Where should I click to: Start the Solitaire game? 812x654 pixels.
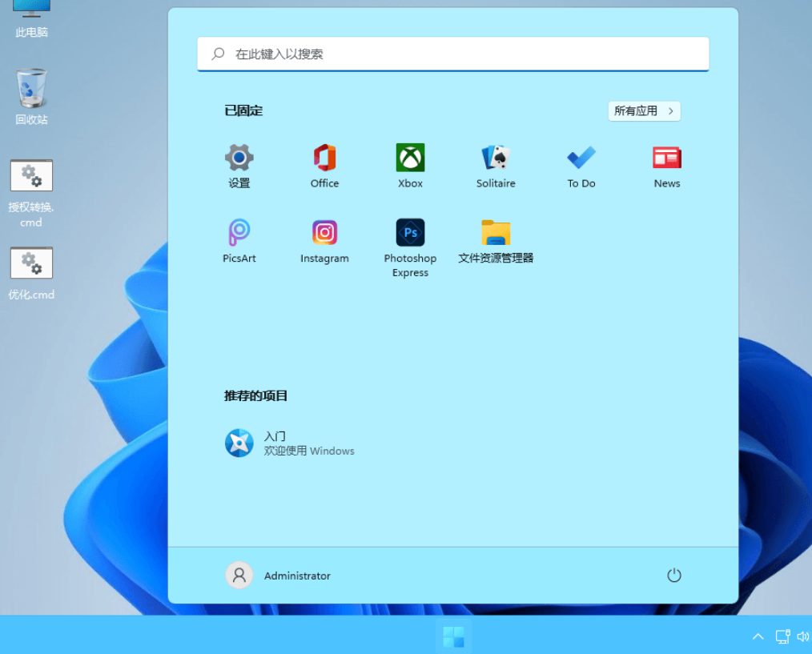(x=496, y=167)
